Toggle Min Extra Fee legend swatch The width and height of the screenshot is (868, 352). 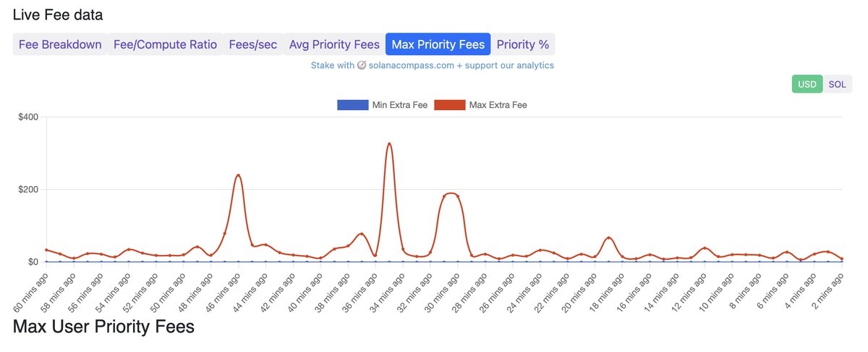point(352,105)
